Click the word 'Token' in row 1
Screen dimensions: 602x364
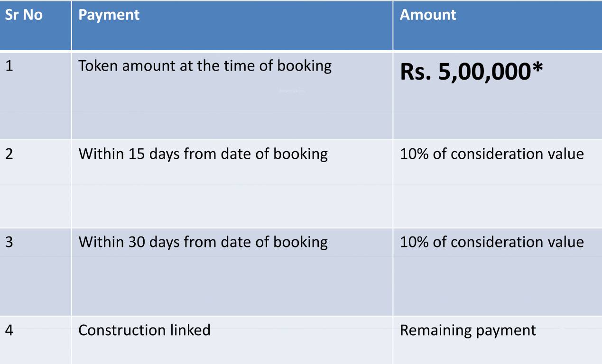tap(98, 65)
